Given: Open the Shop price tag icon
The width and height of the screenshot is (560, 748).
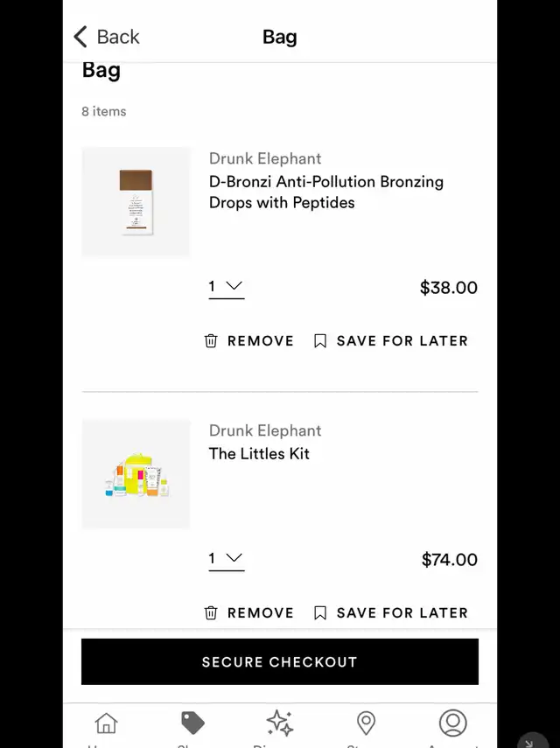Looking at the screenshot, I should [192, 723].
